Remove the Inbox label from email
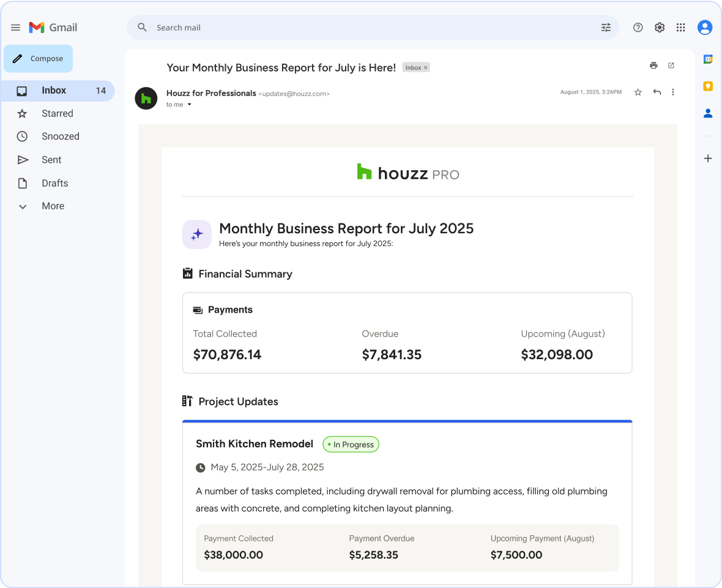 (x=426, y=68)
